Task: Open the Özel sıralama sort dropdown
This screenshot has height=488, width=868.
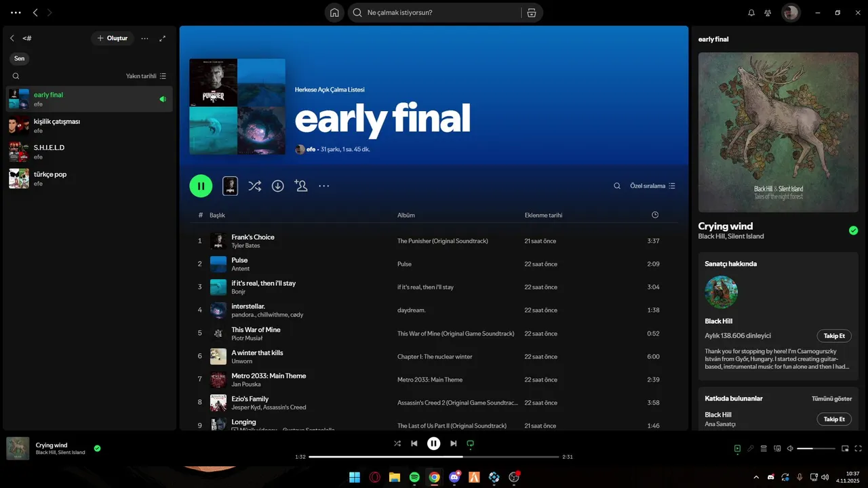Action: 652,186
